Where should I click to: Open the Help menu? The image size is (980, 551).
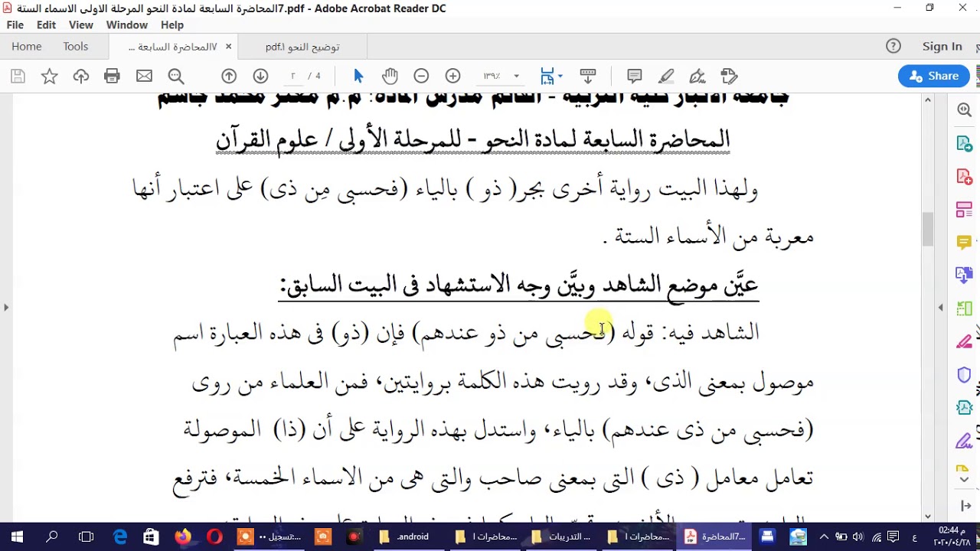click(172, 25)
